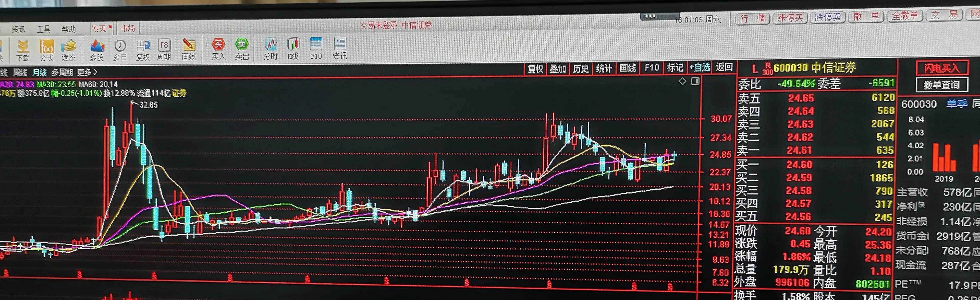The image size is (980, 300).
Task: Click the 闪电买入 flash buy button
Action: coord(942,68)
